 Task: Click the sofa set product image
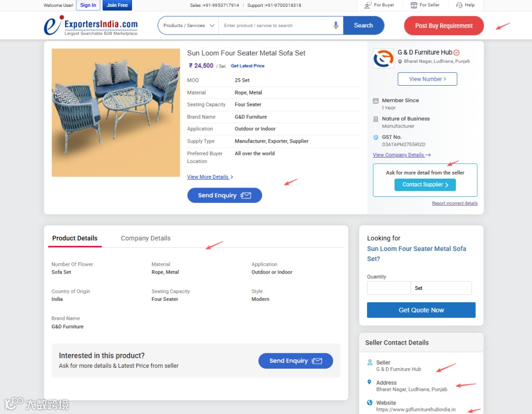(x=116, y=113)
